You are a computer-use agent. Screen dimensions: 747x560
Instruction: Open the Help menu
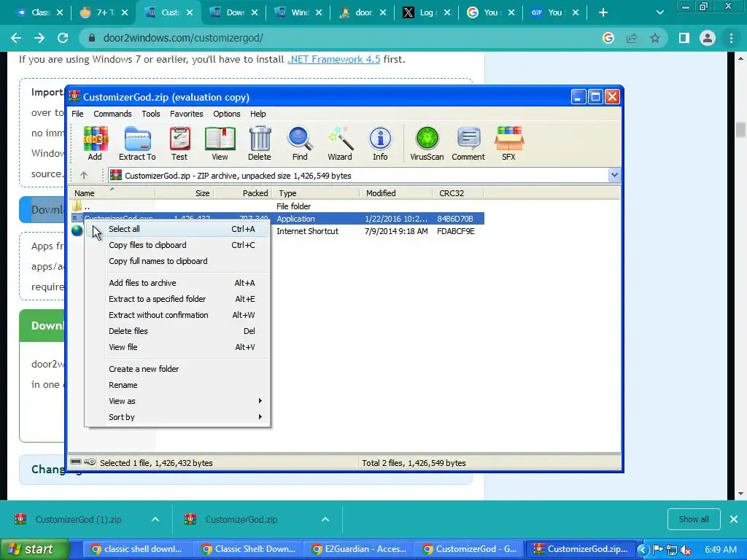[258, 114]
